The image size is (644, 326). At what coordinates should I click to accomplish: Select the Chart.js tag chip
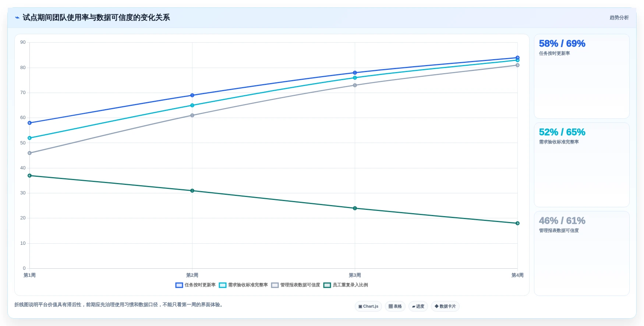pyautogui.click(x=368, y=307)
